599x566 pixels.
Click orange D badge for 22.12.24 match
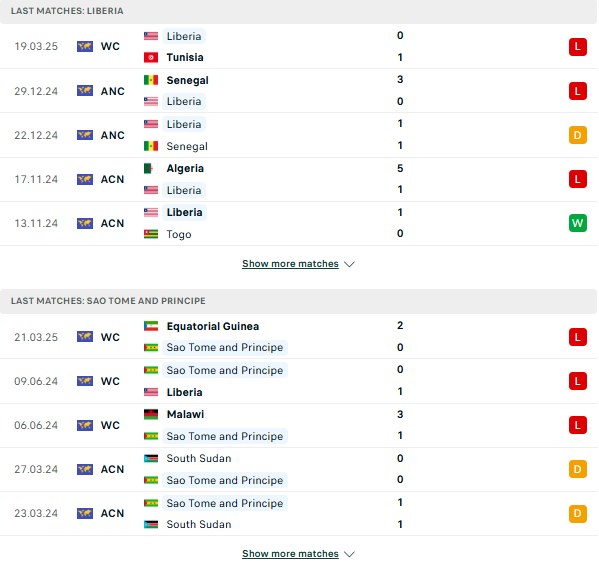click(578, 135)
